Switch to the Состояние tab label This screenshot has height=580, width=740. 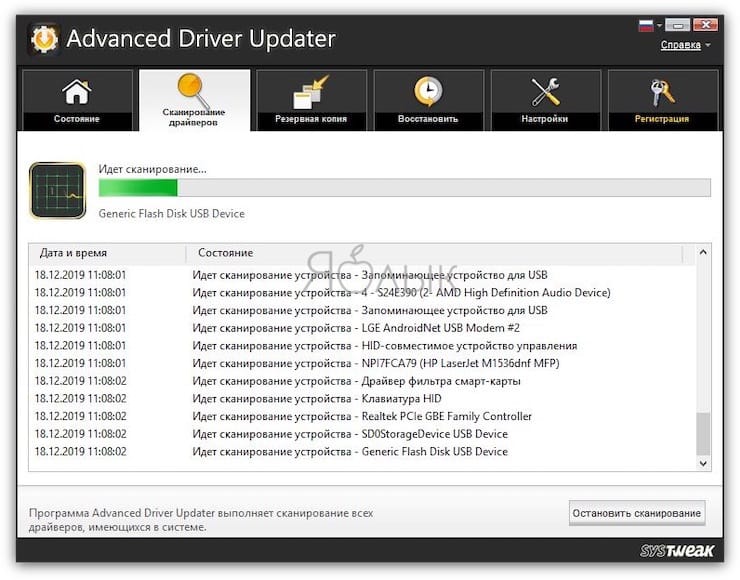click(x=76, y=119)
